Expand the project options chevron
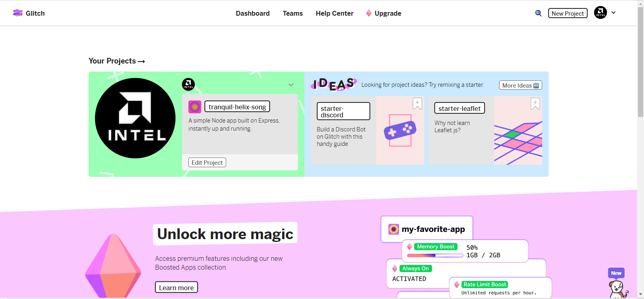 tap(291, 85)
